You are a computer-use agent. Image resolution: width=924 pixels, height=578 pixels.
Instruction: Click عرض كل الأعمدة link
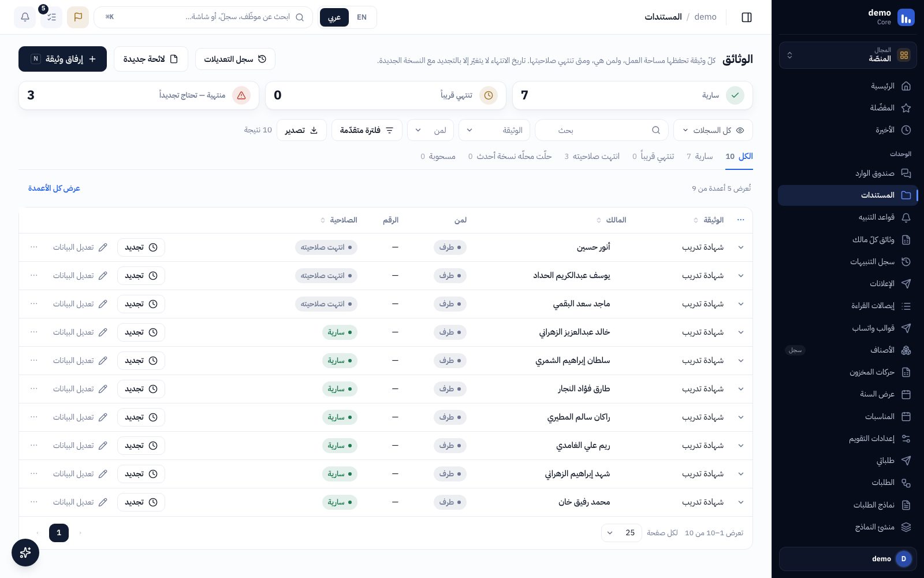tap(54, 188)
